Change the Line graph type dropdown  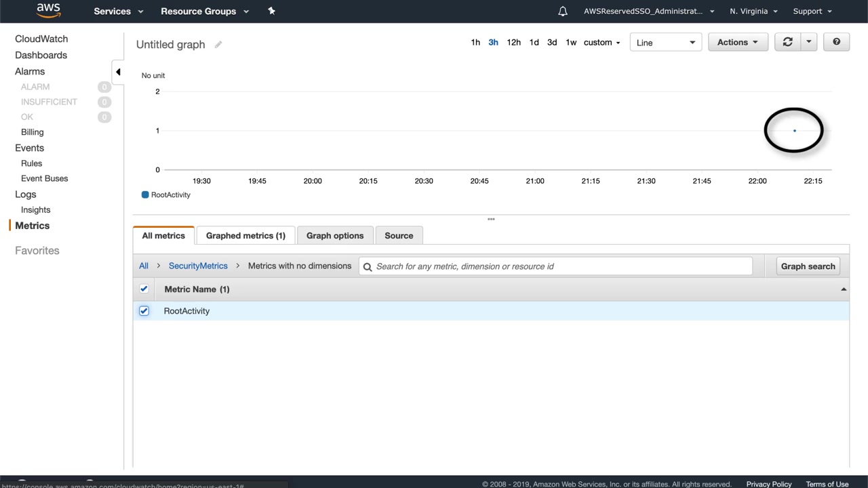[x=666, y=42]
